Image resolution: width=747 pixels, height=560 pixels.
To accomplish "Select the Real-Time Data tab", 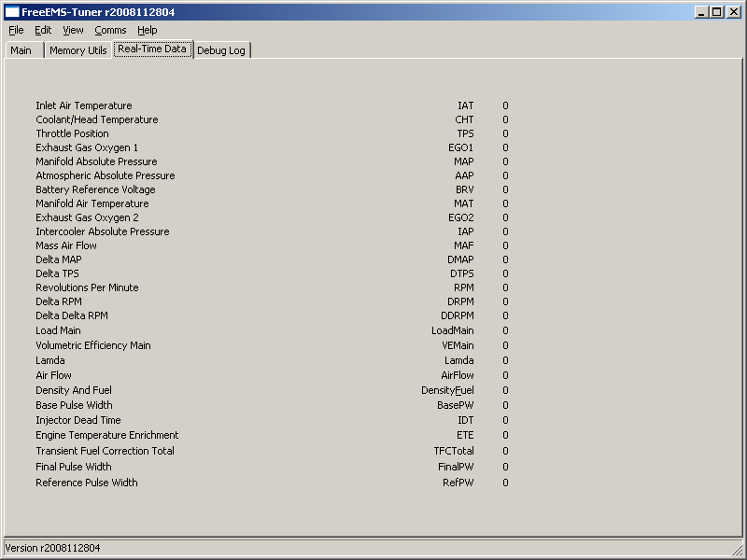I will [x=152, y=49].
